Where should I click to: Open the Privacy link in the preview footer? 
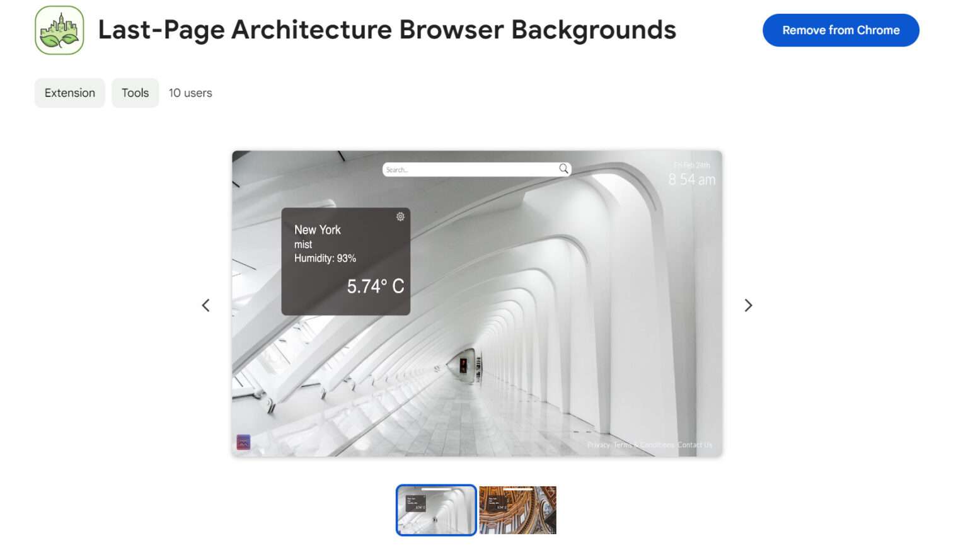[x=597, y=445]
